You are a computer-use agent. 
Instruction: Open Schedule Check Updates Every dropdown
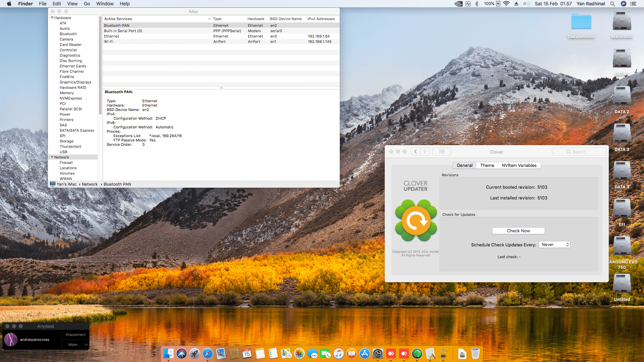pyautogui.click(x=554, y=245)
